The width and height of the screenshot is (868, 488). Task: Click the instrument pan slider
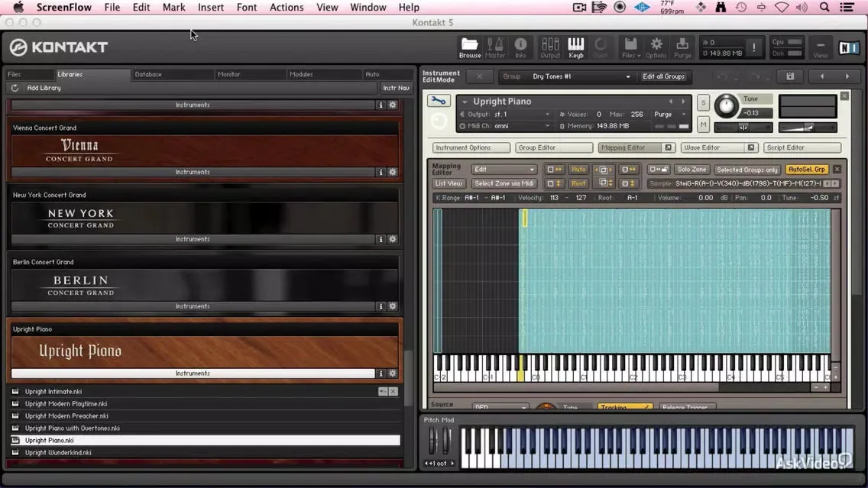[743, 128]
